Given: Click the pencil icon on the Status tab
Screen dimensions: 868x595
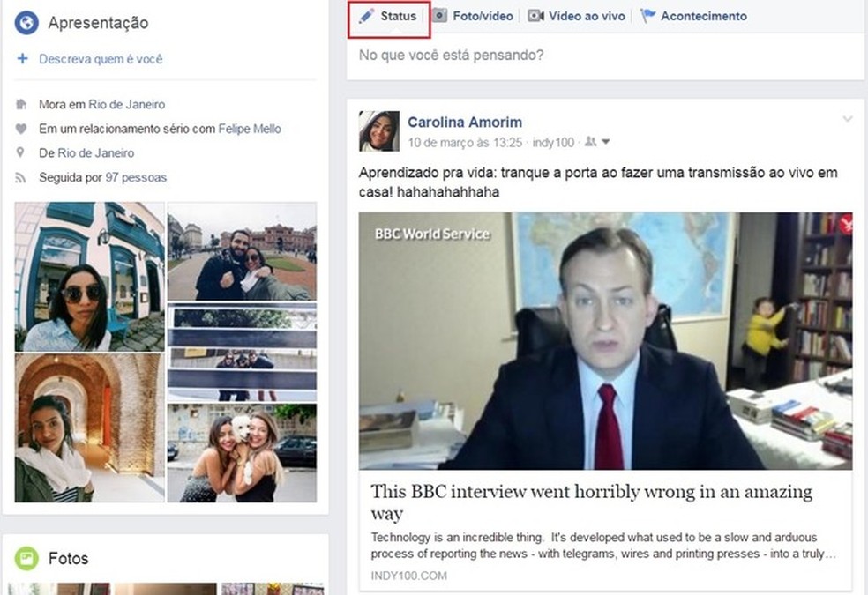Looking at the screenshot, I should point(366,16).
